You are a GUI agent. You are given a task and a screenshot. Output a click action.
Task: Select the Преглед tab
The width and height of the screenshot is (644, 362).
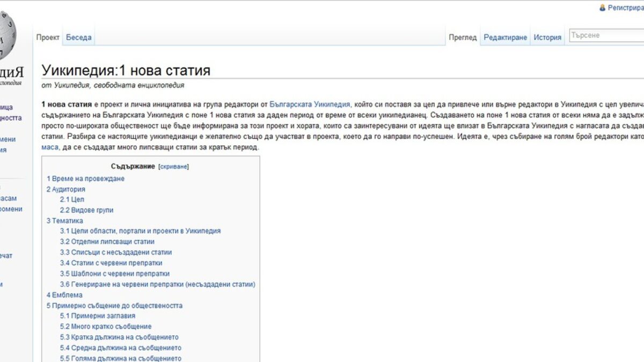463,38
